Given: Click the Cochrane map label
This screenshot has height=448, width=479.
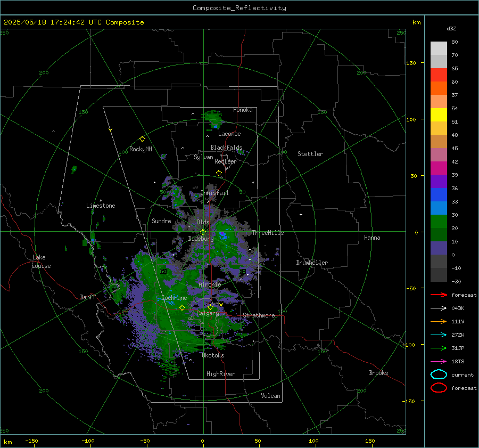Looking at the screenshot, I should 174,298.
